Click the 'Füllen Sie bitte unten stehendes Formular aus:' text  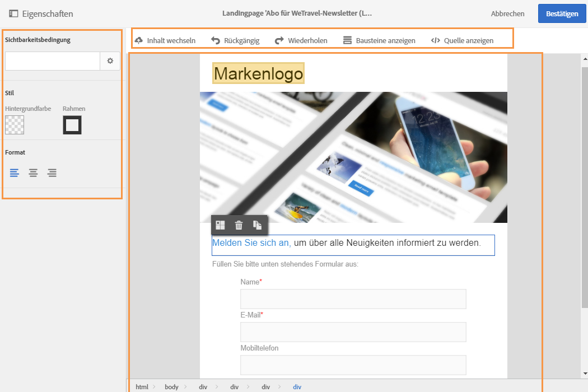pos(285,264)
